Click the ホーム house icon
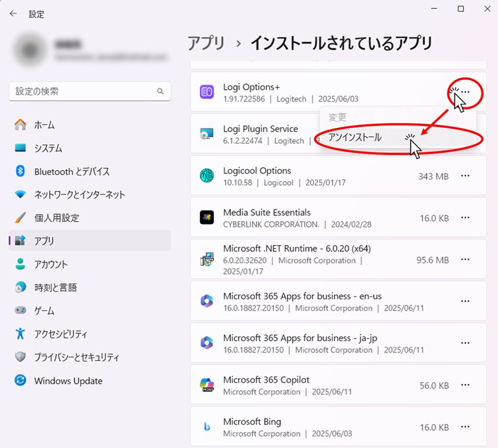Image resolution: width=498 pixels, height=448 pixels. tap(20, 124)
